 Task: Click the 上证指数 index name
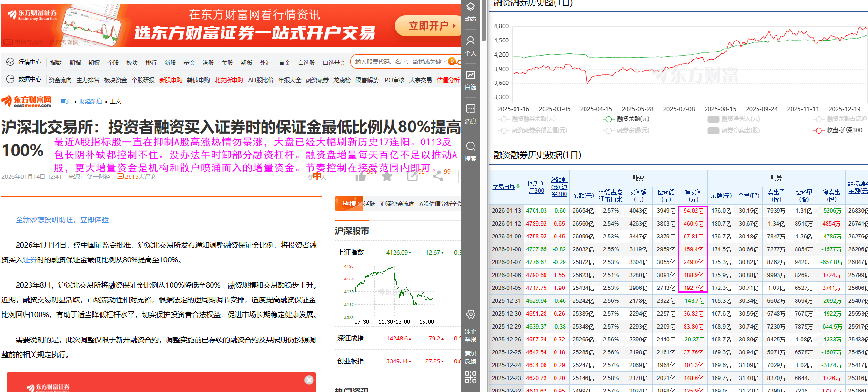pos(351,252)
